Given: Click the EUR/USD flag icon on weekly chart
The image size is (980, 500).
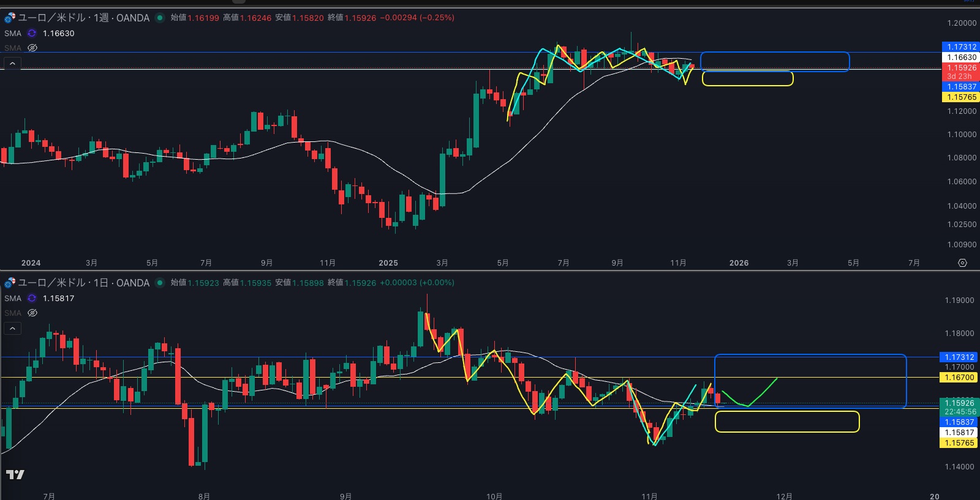Looking at the screenshot, I should pyautogui.click(x=10, y=18).
